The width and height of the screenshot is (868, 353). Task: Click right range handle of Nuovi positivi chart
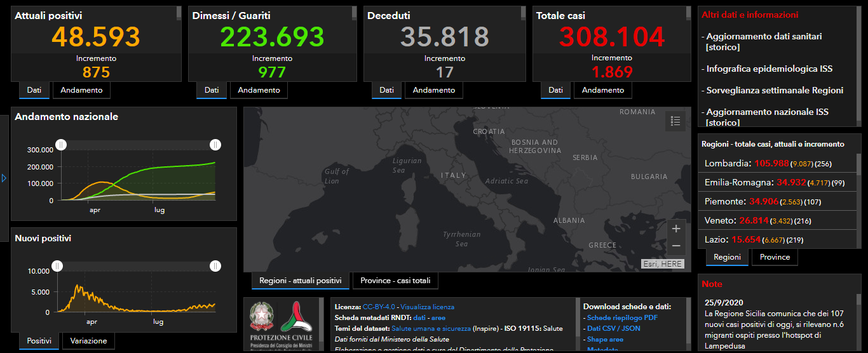click(215, 266)
